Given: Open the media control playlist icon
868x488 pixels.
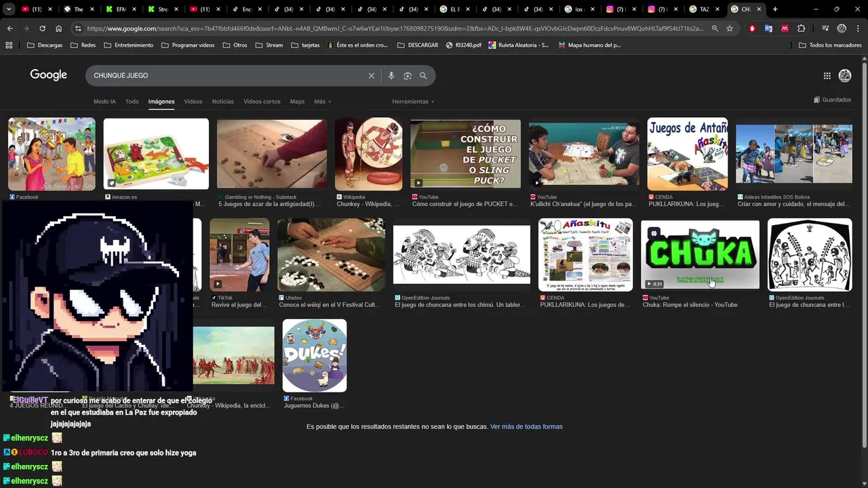Looking at the screenshot, I should point(825,28).
